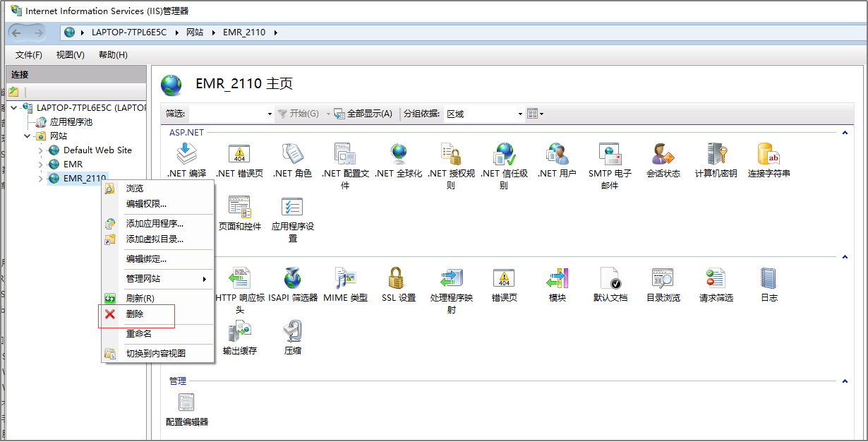
Task: Choose 编辑绑定... in the context menu
Action: tap(157, 259)
